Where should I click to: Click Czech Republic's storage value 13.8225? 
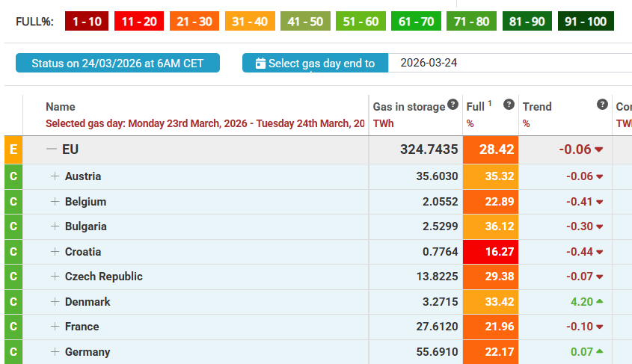pos(437,277)
